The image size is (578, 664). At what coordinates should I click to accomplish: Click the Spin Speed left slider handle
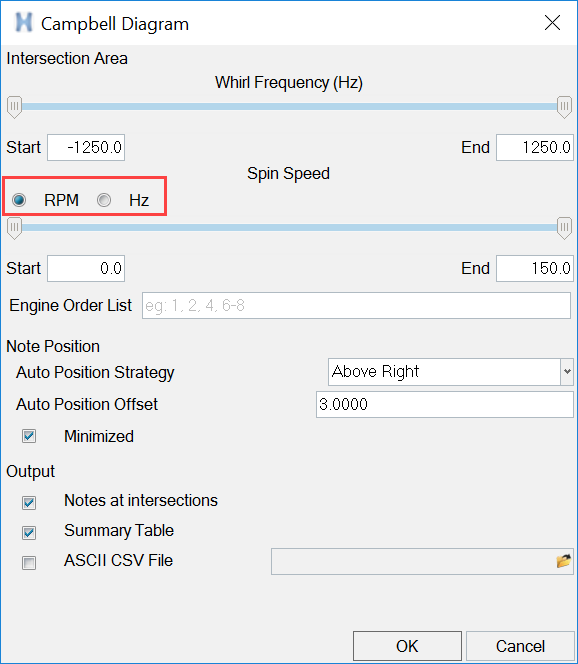coord(14,228)
